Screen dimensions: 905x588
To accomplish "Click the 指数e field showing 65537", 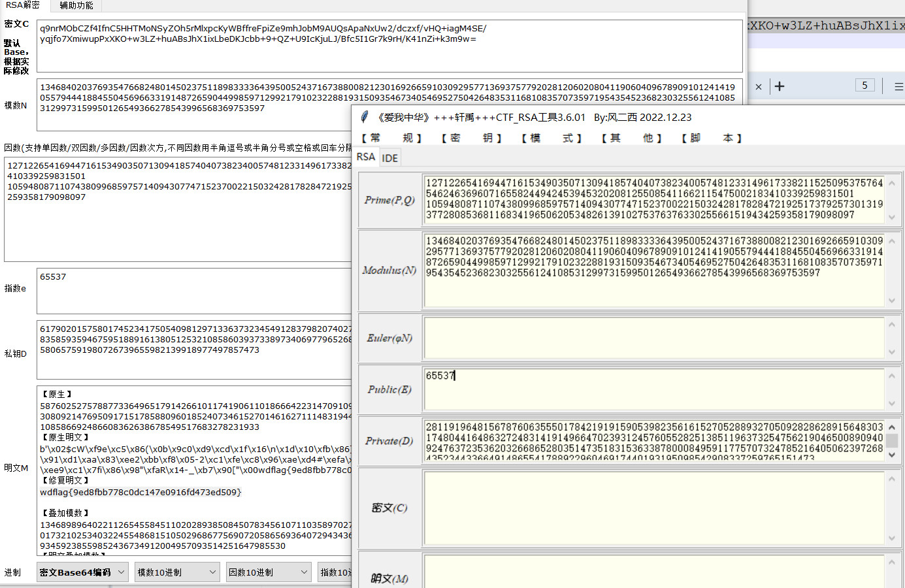I will pos(194,291).
